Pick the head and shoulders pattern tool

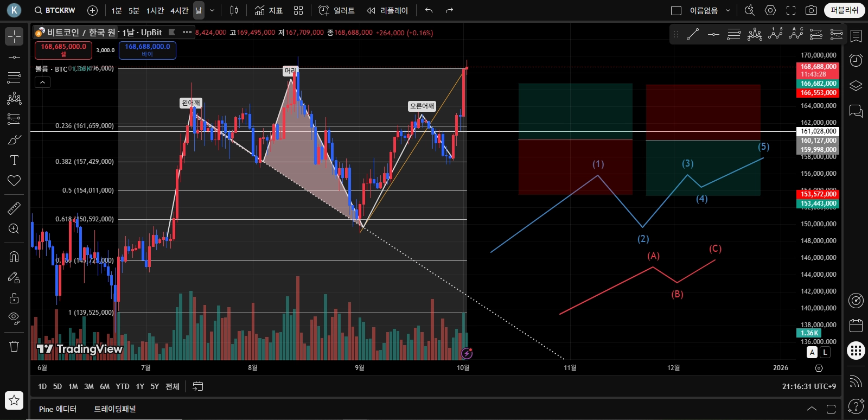click(x=755, y=35)
